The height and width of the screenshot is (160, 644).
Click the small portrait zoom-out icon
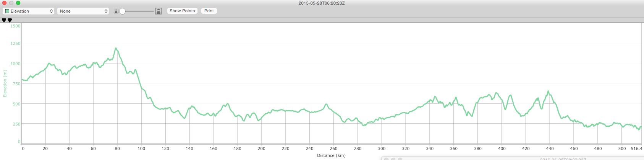[116, 11]
